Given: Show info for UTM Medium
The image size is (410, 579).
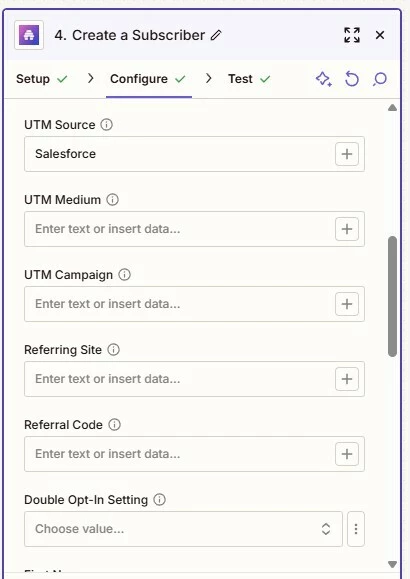Looking at the screenshot, I should tap(112, 200).
